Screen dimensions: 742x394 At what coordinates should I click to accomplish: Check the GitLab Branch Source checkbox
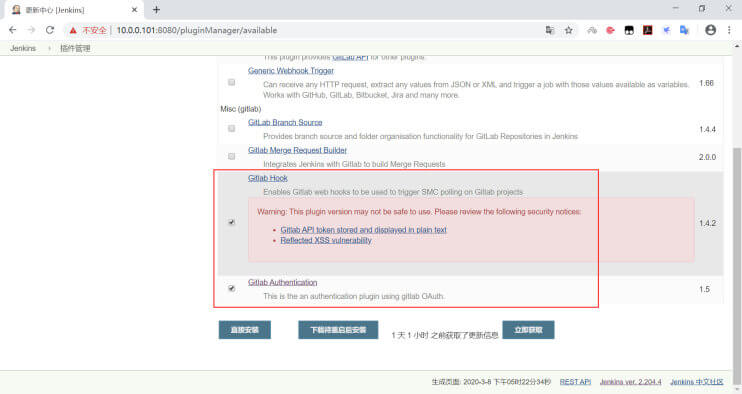(x=231, y=129)
